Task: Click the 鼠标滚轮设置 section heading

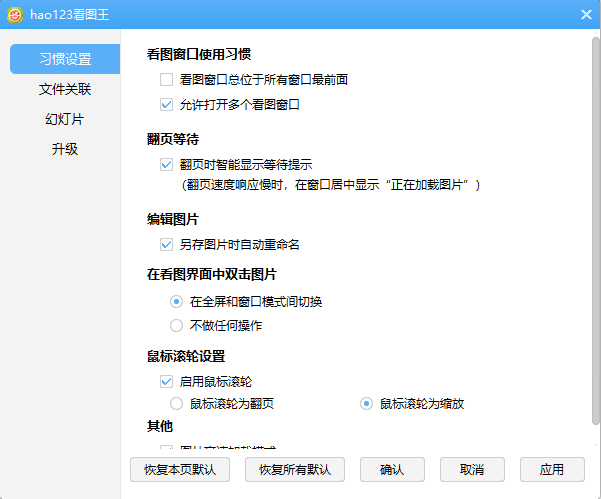Action: [186, 356]
